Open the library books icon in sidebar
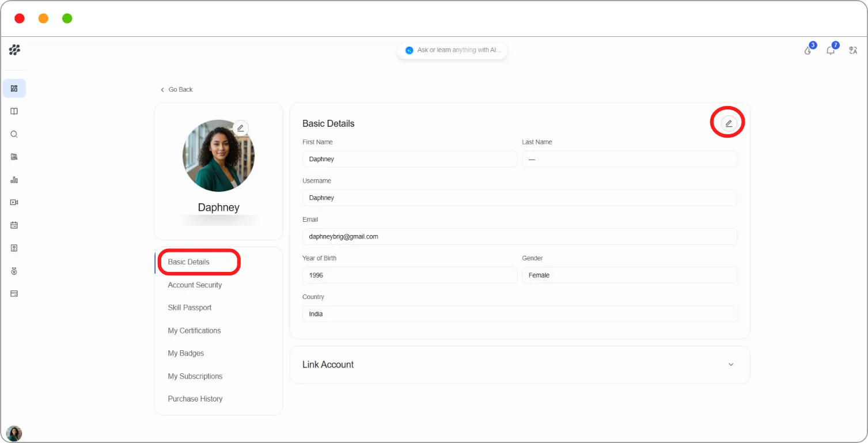Image resolution: width=868 pixels, height=443 pixels. [14, 157]
